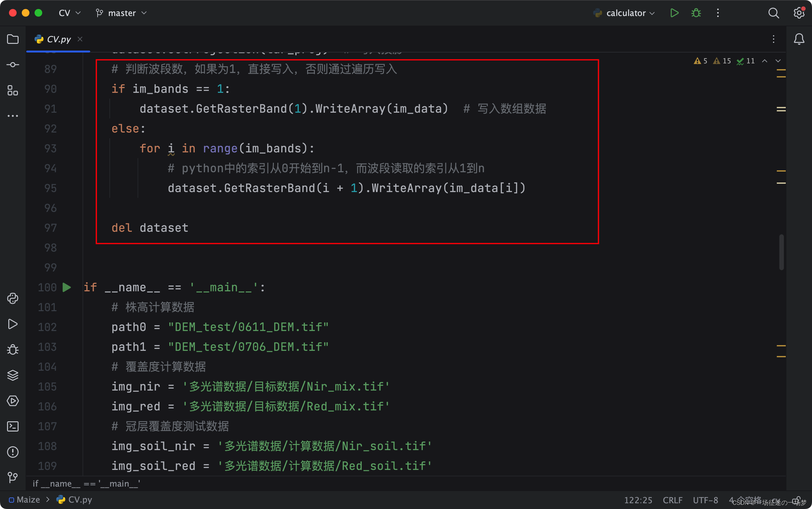The image size is (812, 509).
Task: Open the Search Everywhere dialog
Action: coord(773,13)
